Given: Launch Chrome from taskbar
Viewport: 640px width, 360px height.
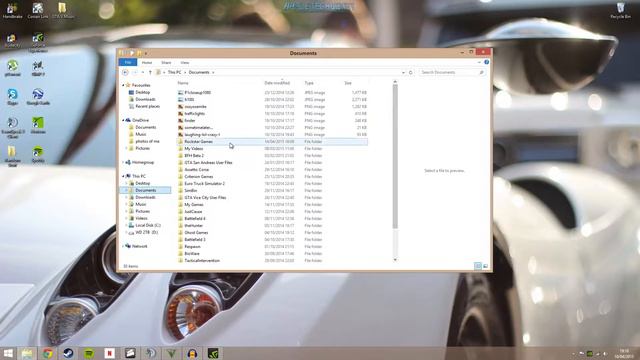Looking at the screenshot, I should coord(48,353).
